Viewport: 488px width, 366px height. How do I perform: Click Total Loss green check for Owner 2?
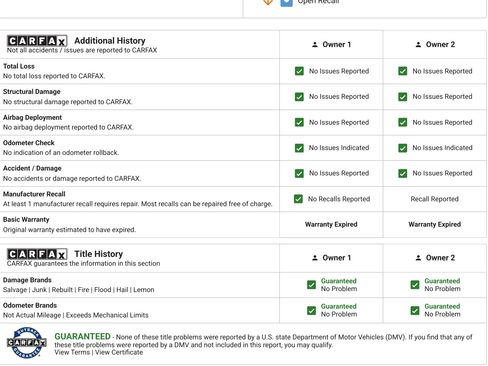(x=403, y=71)
